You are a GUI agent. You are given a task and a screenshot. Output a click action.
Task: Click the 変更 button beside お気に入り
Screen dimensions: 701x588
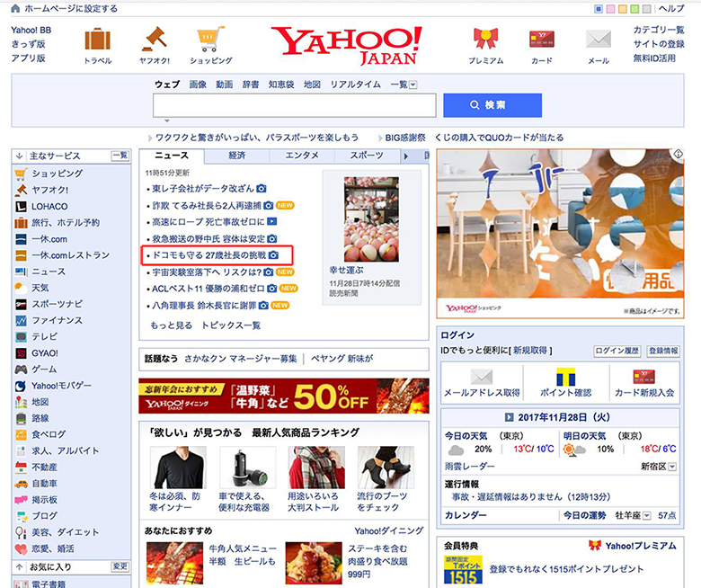pyautogui.click(x=120, y=566)
